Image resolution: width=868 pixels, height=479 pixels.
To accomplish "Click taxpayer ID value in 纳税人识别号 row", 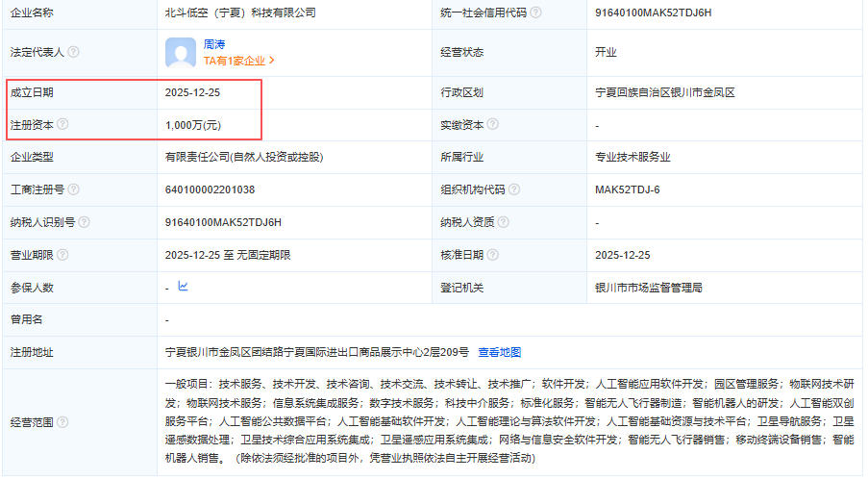I will (x=223, y=222).
